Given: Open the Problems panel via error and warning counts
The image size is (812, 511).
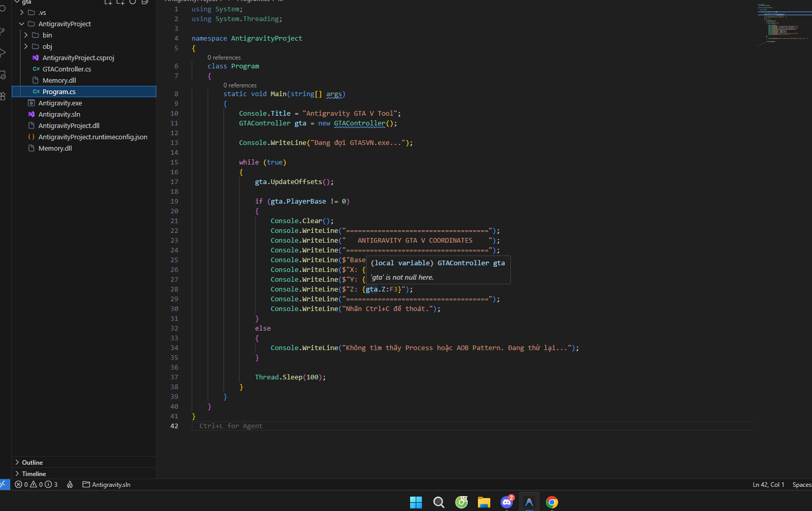Looking at the screenshot, I should point(36,484).
